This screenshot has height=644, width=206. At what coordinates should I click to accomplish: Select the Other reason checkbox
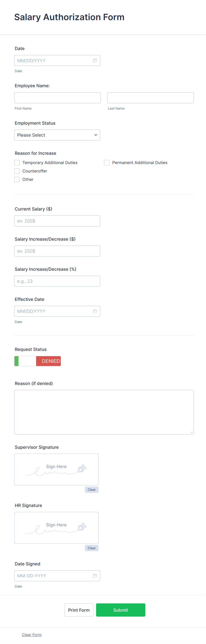pos(17,180)
